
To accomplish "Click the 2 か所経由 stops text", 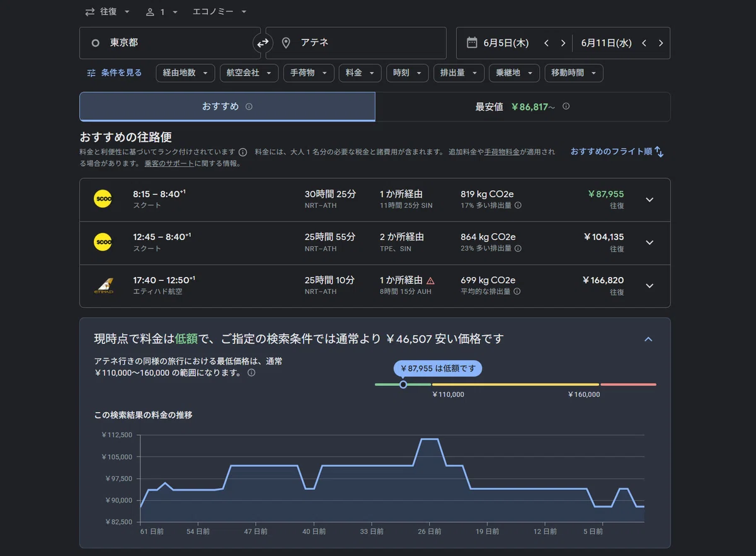I will click(402, 237).
